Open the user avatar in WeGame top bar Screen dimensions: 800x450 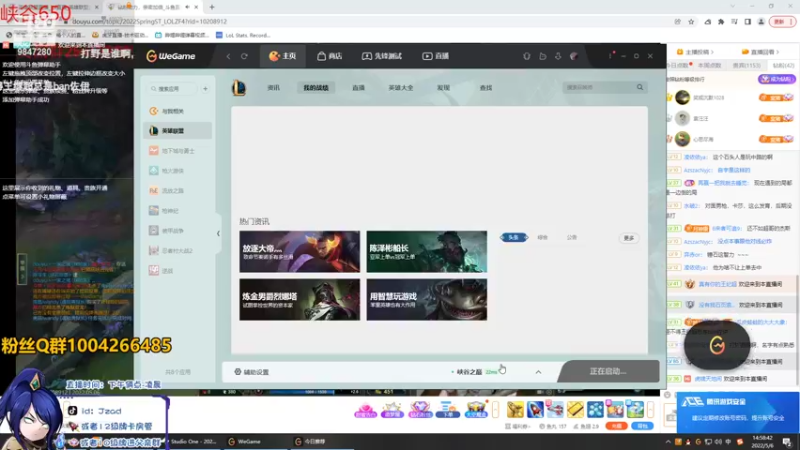574,56
